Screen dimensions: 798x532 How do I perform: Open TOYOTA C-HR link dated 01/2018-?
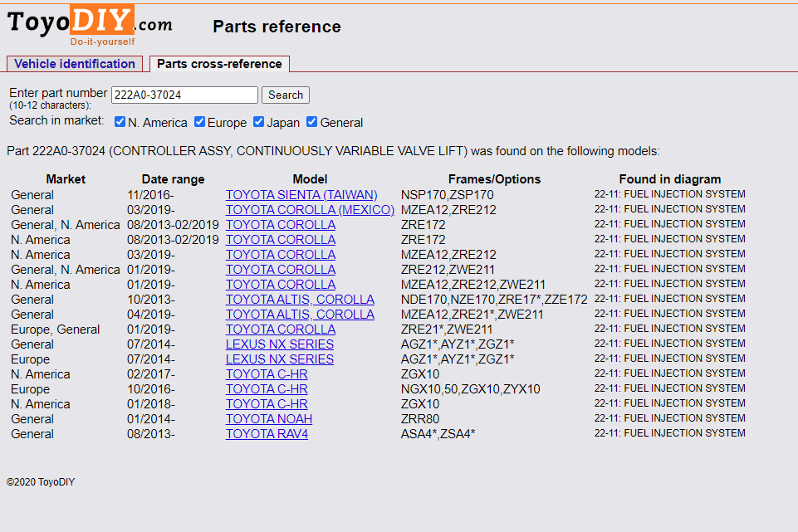[267, 404]
